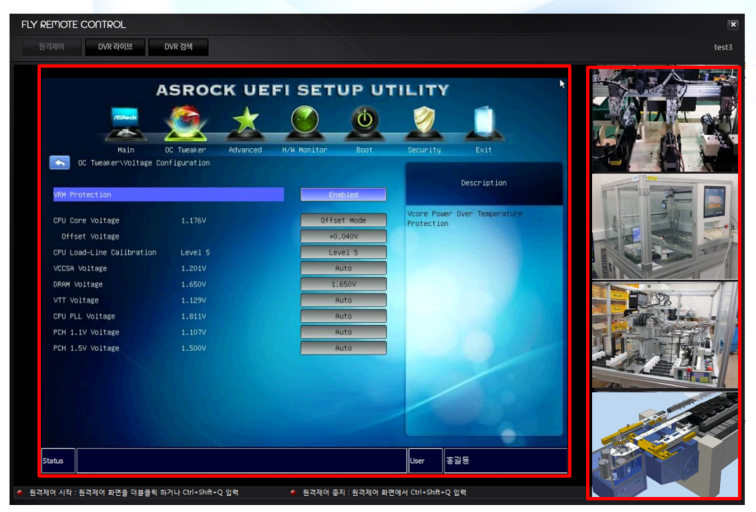Click the 원격제어 중지 hint text
Image resolution: width=756 pixels, height=512 pixels.
click(x=384, y=492)
